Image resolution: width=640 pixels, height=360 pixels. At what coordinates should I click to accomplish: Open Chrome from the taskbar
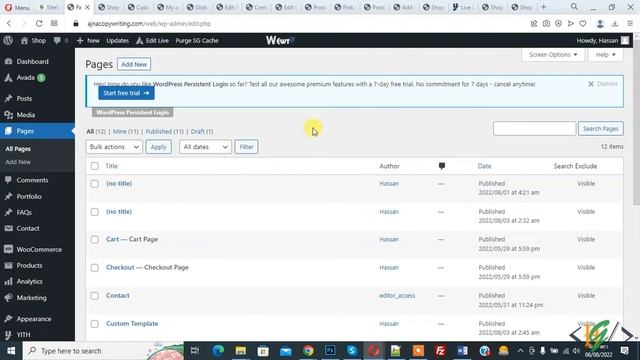pyautogui.click(x=308, y=351)
